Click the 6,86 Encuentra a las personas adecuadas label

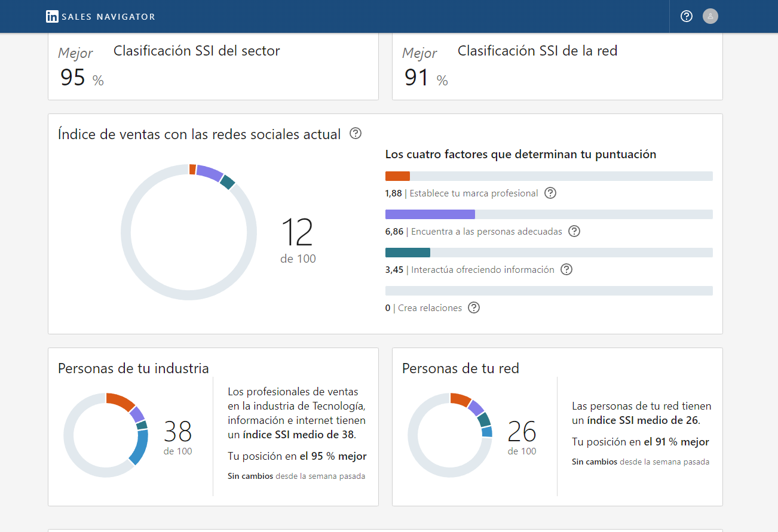[x=474, y=232]
